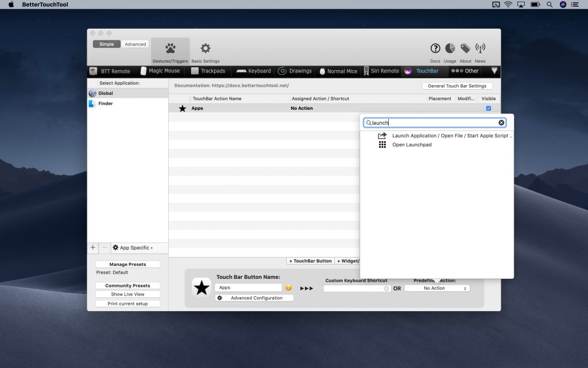Open the Apple menu
The image size is (588, 368).
tap(11, 5)
